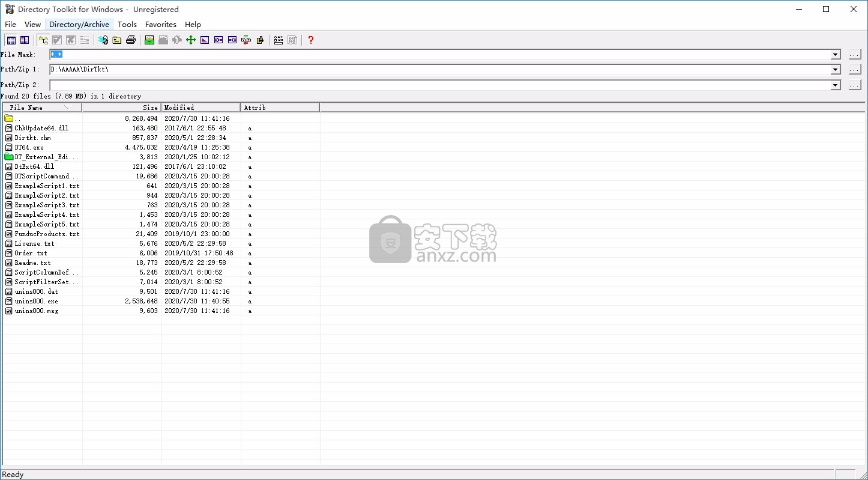Toggle the subdirectory tree icon in toolbar

point(43,40)
